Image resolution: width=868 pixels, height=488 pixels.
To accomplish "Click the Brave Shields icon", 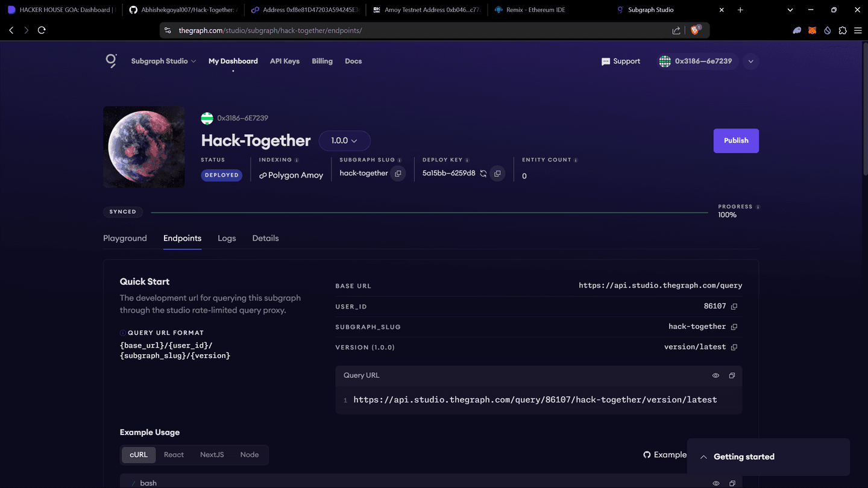I will 695,30.
